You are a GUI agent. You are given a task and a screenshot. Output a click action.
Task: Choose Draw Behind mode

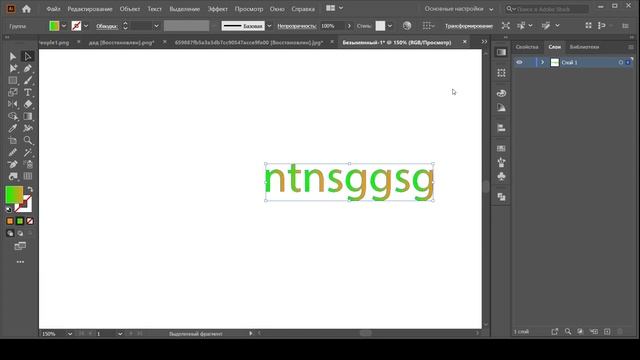20,233
